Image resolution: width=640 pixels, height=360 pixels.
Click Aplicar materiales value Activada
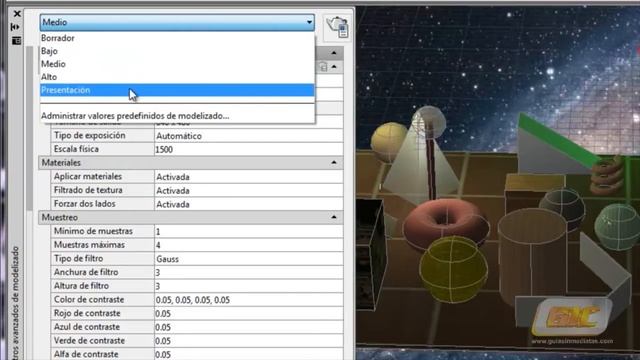[249, 177]
